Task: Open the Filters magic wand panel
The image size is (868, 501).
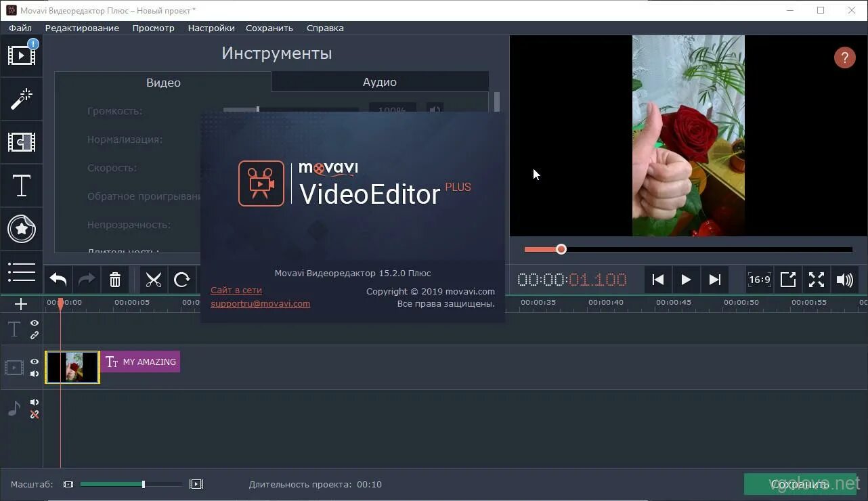Action: point(22,99)
